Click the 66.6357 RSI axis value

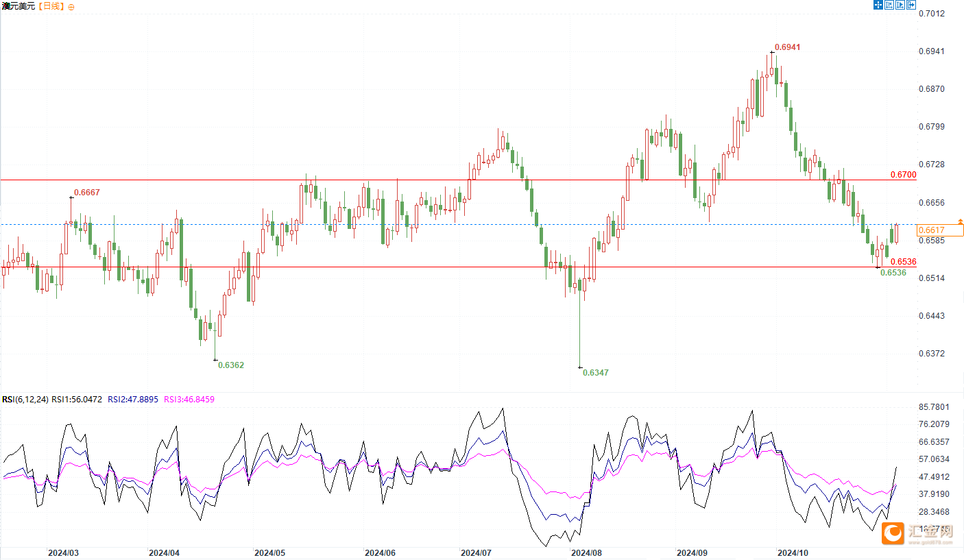[x=933, y=442]
